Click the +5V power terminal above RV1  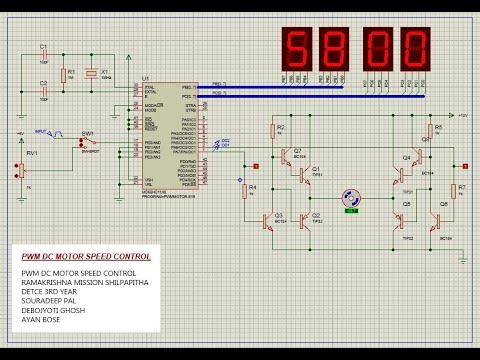coord(21,140)
